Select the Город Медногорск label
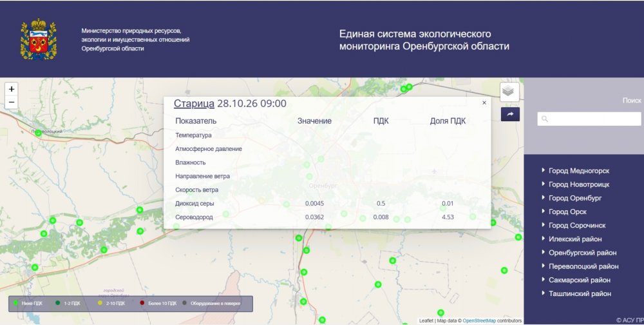Image resolution: width=644 pixels, height=325 pixels. [579, 171]
